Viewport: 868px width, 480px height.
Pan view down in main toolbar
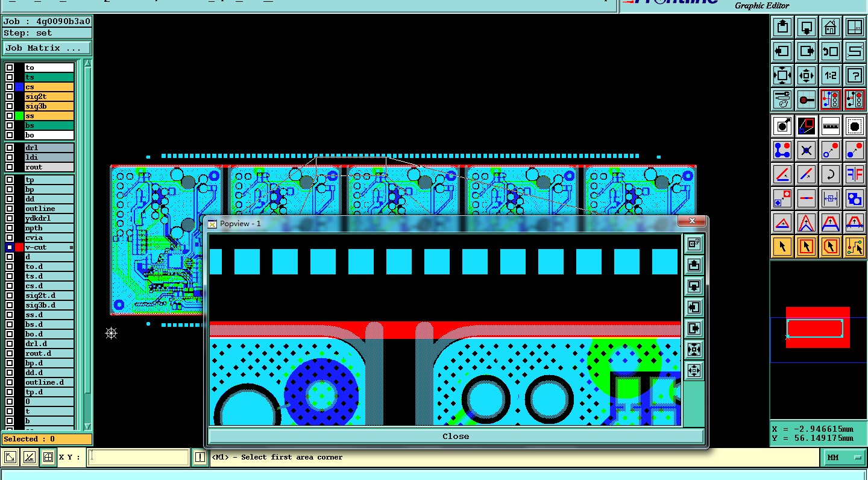[807, 27]
